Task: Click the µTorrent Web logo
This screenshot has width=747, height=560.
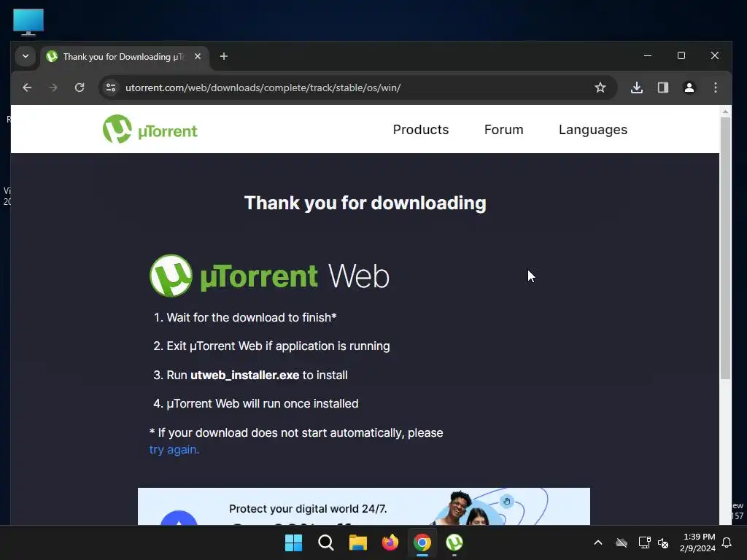Action: click(270, 276)
